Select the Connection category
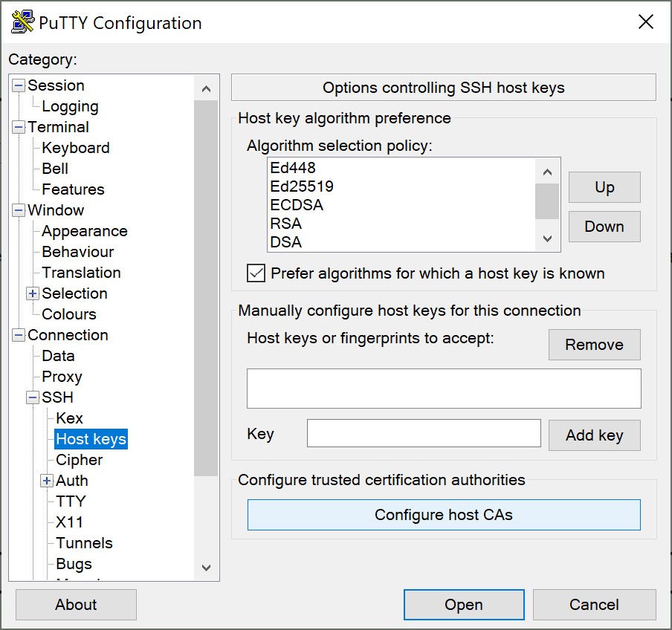This screenshot has height=630, width=672. tap(68, 335)
